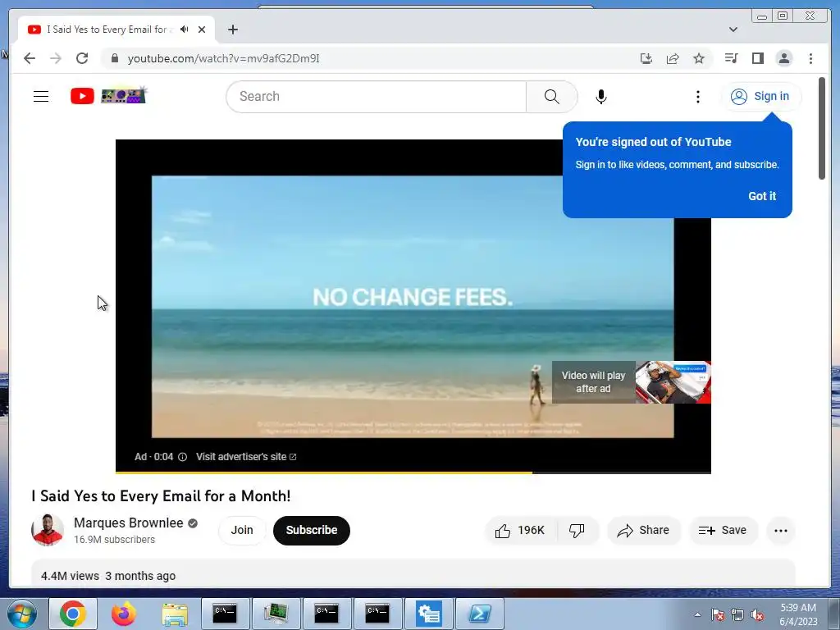Share the video

pyautogui.click(x=643, y=531)
